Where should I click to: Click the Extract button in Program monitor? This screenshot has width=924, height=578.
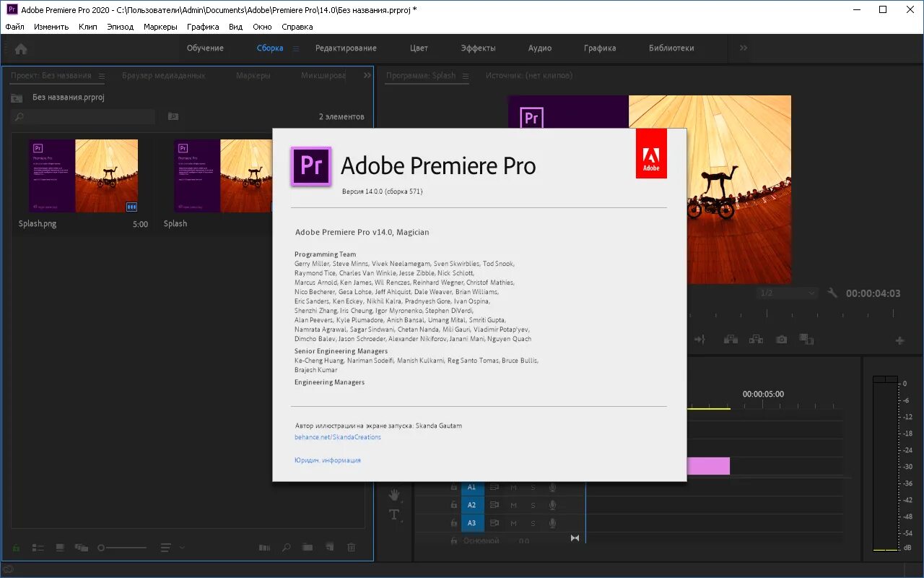(756, 340)
